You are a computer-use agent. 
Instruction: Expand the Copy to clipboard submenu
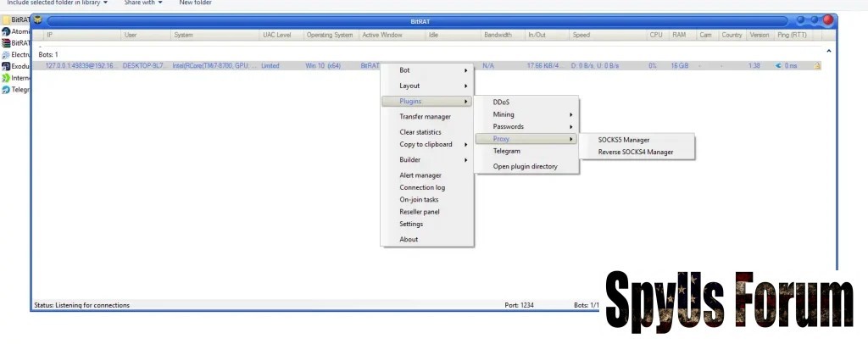pyautogui.click(x=426, y=144)
